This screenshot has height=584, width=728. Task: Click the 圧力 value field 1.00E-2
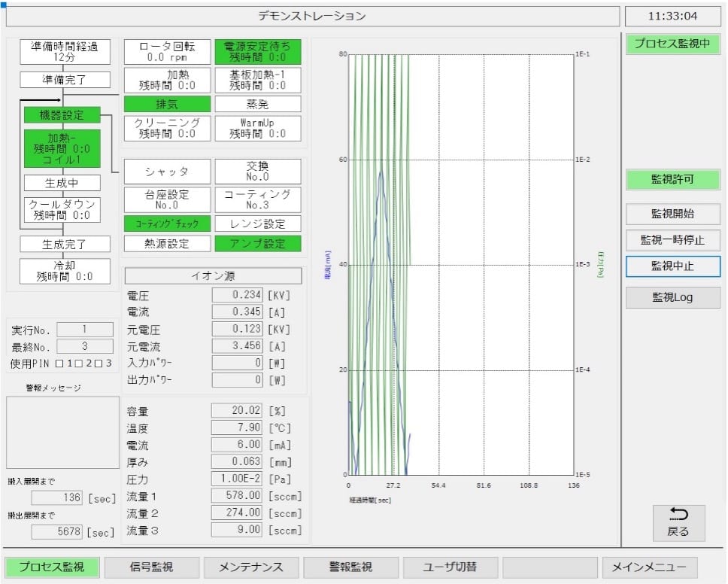[x=237, y=479]
